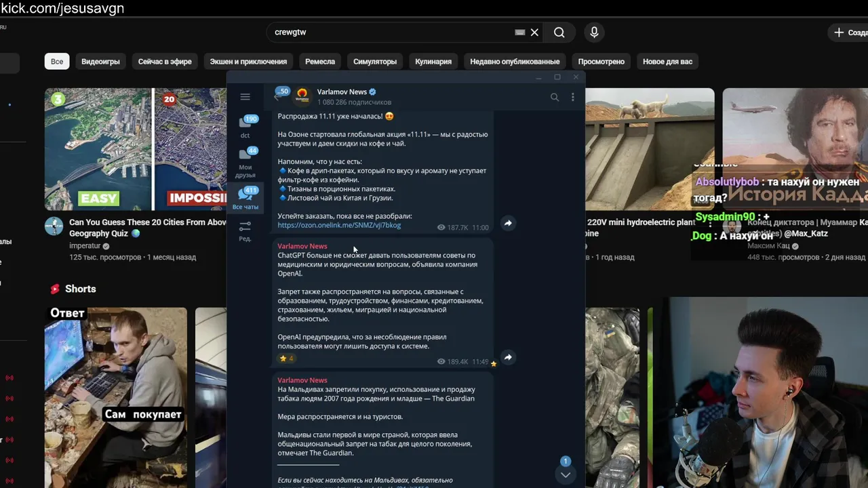Select the Ремесла filter chip
868x488 pixels.
tap(320, 61)
